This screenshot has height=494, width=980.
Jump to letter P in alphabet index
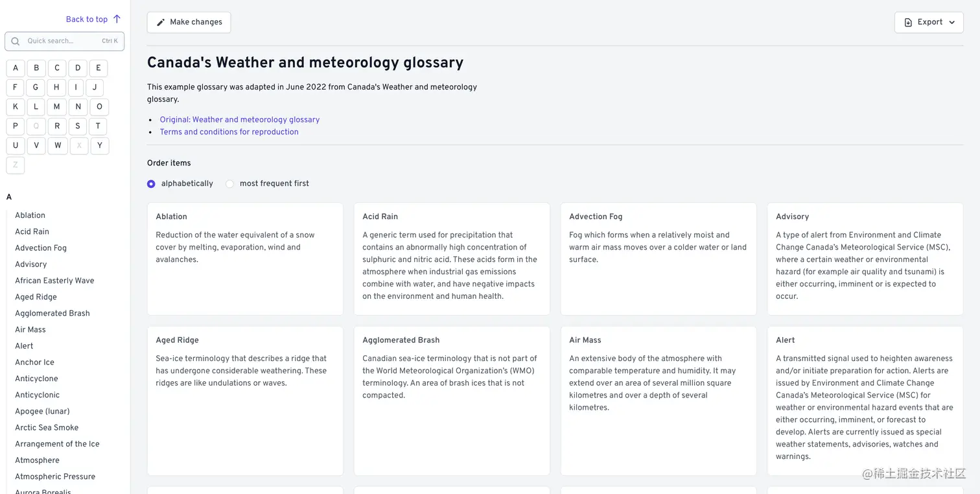click(16, 126)
